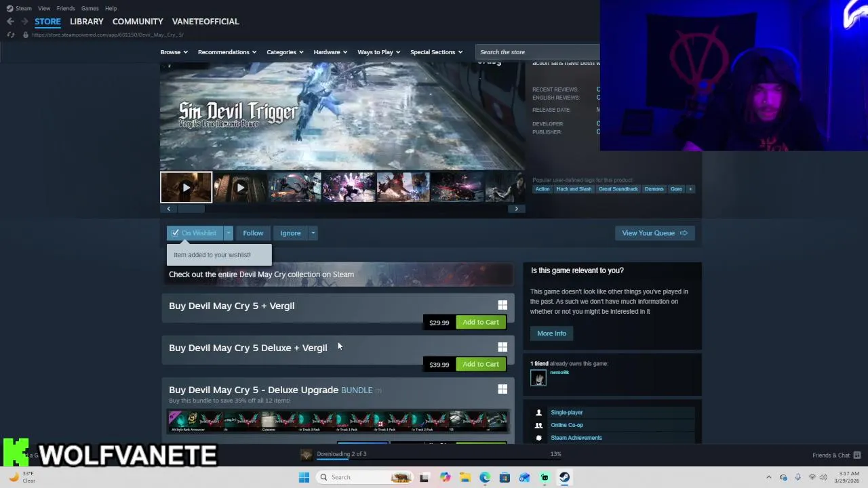Play the second video thumbnail
Viewport: 868px width, 488px height.
pos(240,188)
